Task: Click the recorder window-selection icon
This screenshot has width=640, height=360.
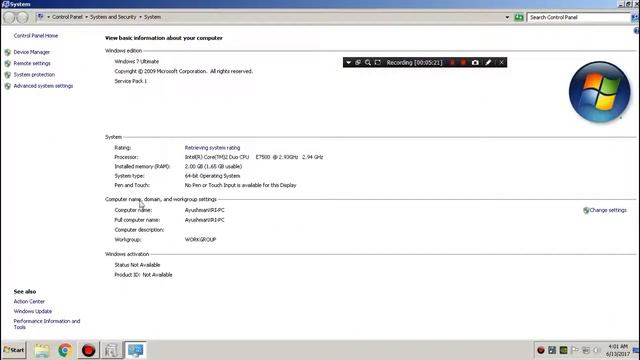Action: pyautogui.click(x=358, y=62)
